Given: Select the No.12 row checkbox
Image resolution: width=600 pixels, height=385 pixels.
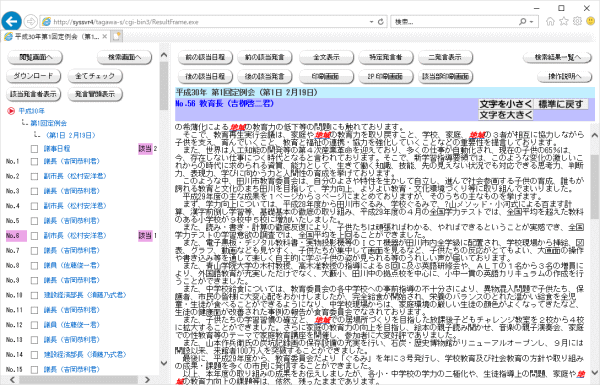Looking at the screenshot, I should (x=34, y=325).
